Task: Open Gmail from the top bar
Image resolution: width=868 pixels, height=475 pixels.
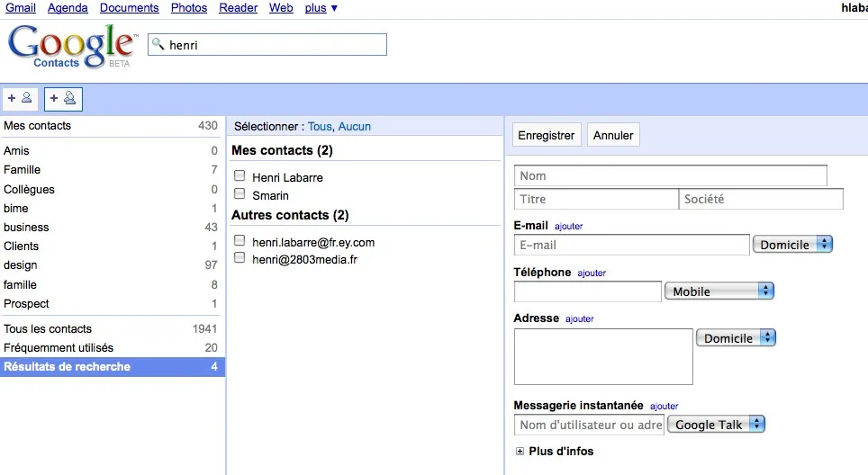Action: coord(21,8)
